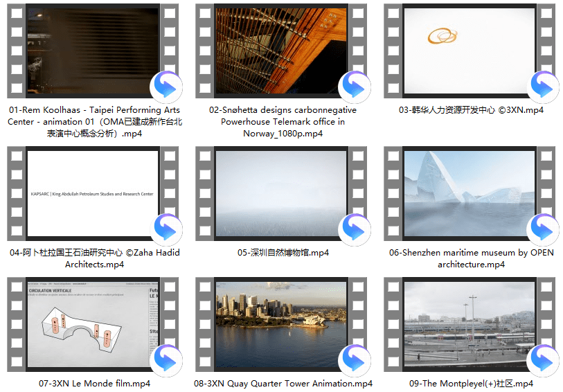This screenshot has width=563, height=392.
Task: Click the blue arrow badge on the 03-韩华人力资源开发中心 video
Action: [x=544, y=87]
